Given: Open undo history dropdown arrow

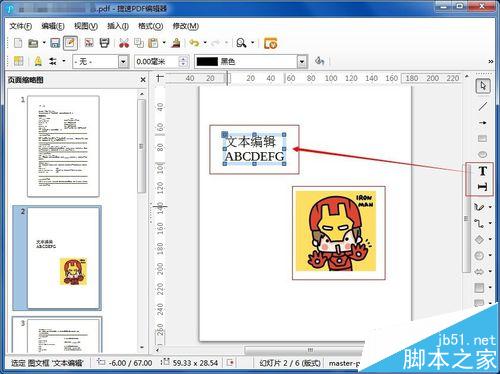Looking at the screenshot, I should pos(205,43).
